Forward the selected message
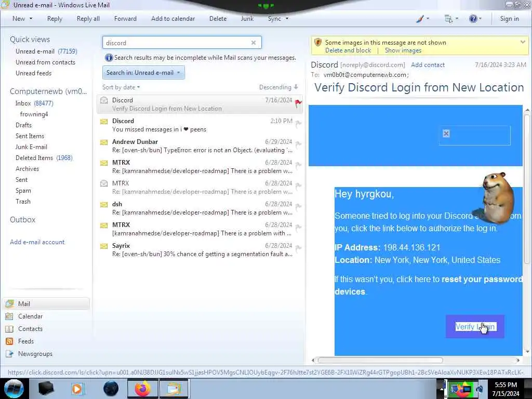Screen dimensions: 532x399 pos(125,19)
